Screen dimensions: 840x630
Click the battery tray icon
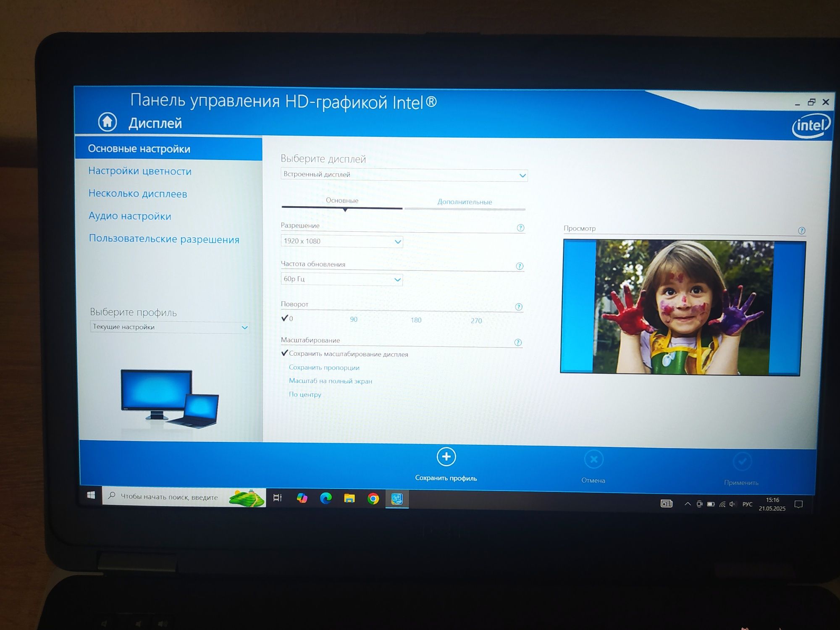[711, 504]
